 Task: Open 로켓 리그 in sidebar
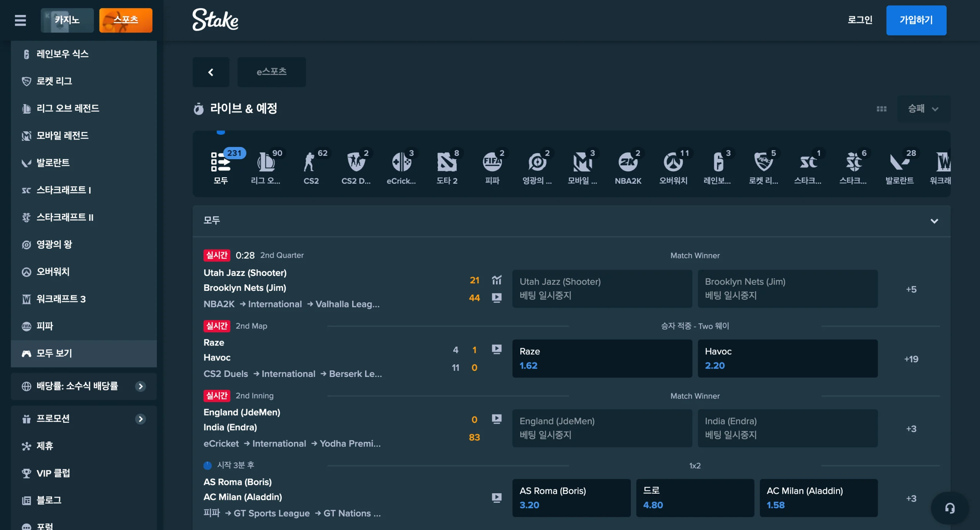click(x=84, y=81)
